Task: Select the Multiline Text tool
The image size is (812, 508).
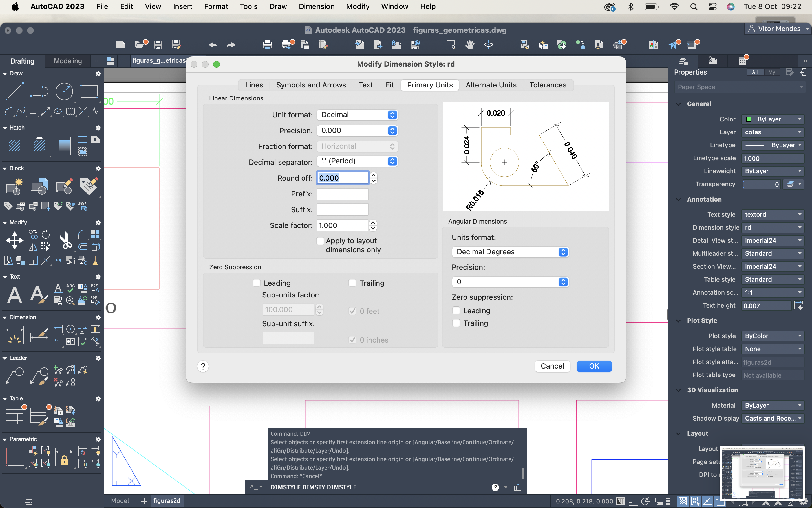Action: [14, 295]
